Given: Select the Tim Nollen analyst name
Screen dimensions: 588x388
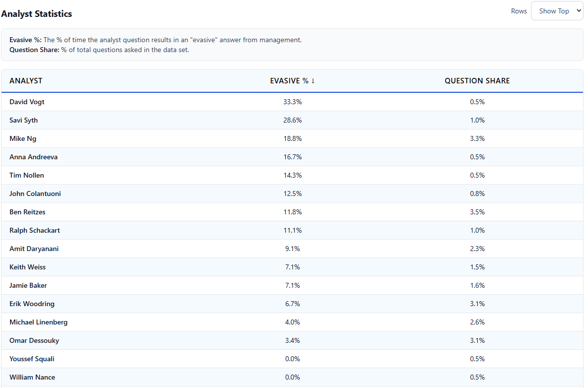Looking at the screenshot, I should (x=27, y=176).
